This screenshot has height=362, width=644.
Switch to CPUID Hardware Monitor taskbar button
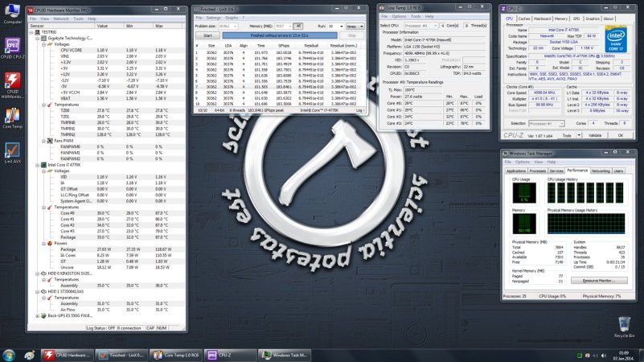[67, 355]
